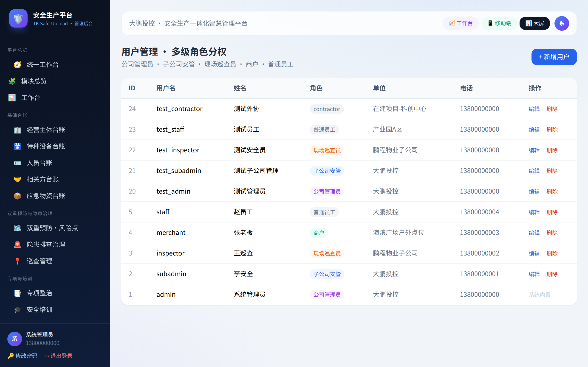Switch to 移动端 view button

tap(499, 23)
